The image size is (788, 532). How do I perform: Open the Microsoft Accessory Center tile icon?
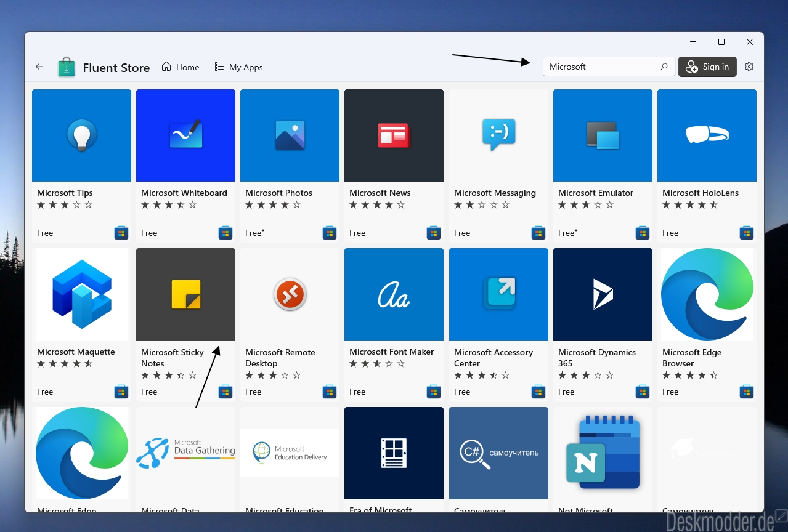pos(498,294)
